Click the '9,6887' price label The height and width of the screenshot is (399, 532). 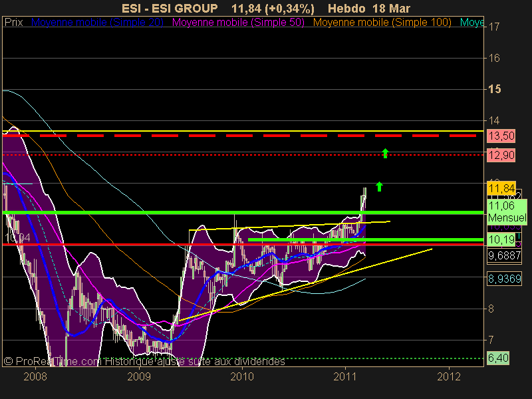[504, 255]
